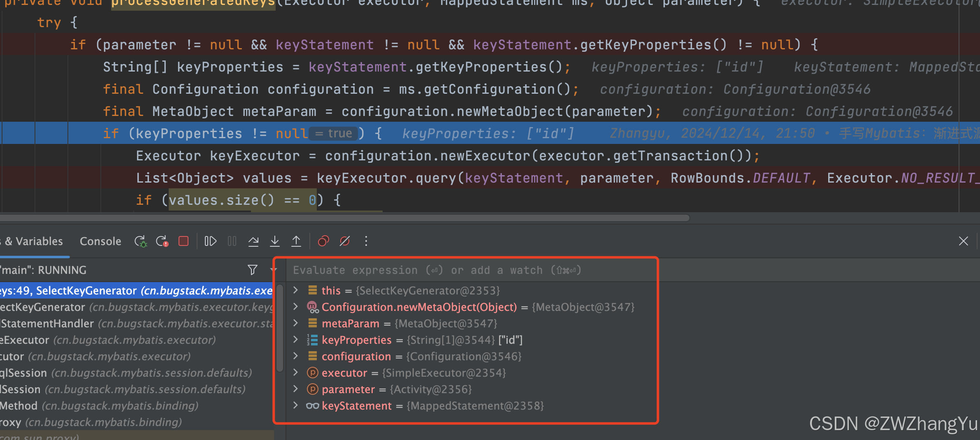Click the method return value icon
The image size is (980, 440).
(313, 307)
